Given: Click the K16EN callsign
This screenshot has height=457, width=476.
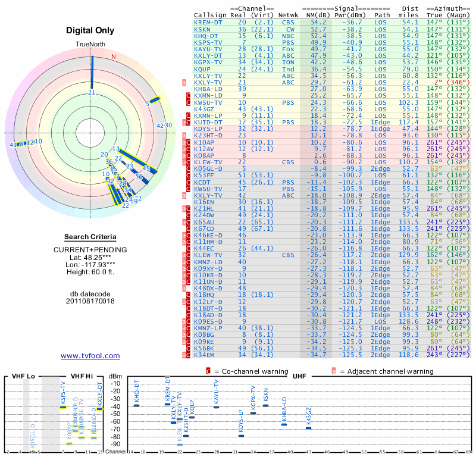Looking at the screenshot, I should coord(204,202).
